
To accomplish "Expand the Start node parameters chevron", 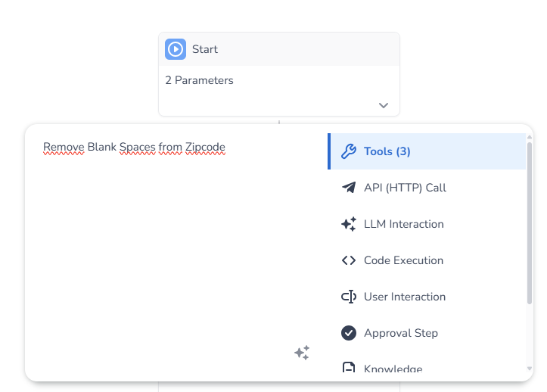I will [384, 105].
